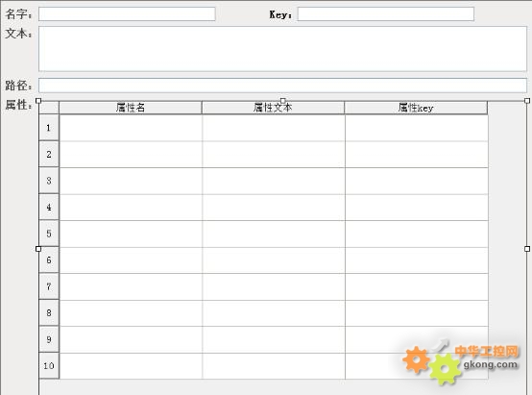
Task: Click the table's top-left corner header cell
Action: (x=49, y=108)
